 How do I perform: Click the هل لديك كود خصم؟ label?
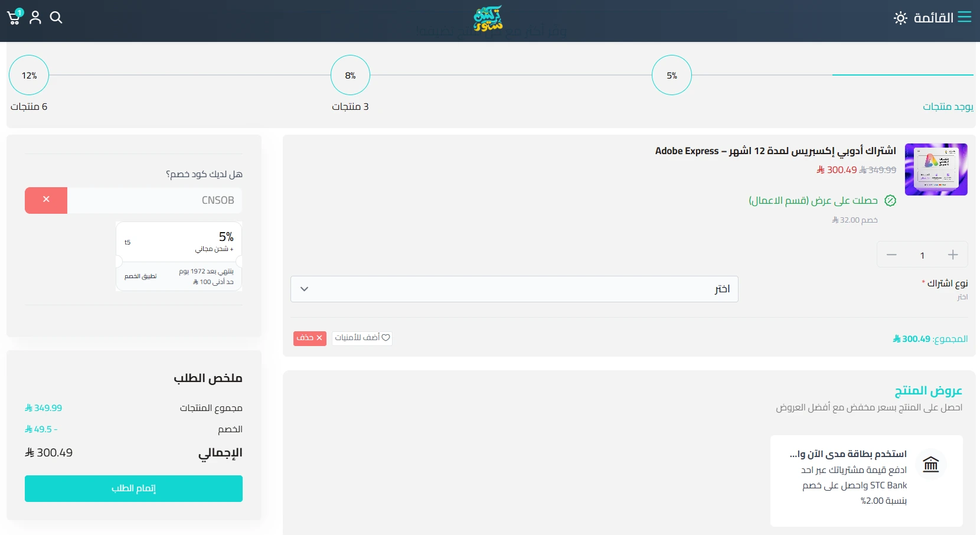tap(204, 174)
